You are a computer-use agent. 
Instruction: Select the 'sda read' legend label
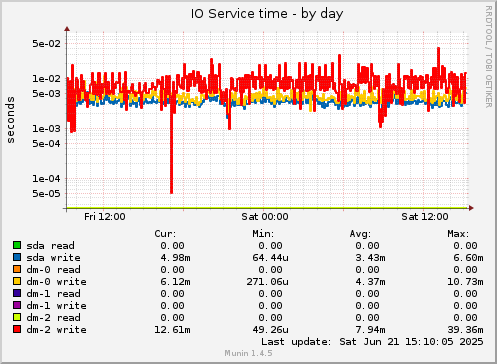point(50,246)
